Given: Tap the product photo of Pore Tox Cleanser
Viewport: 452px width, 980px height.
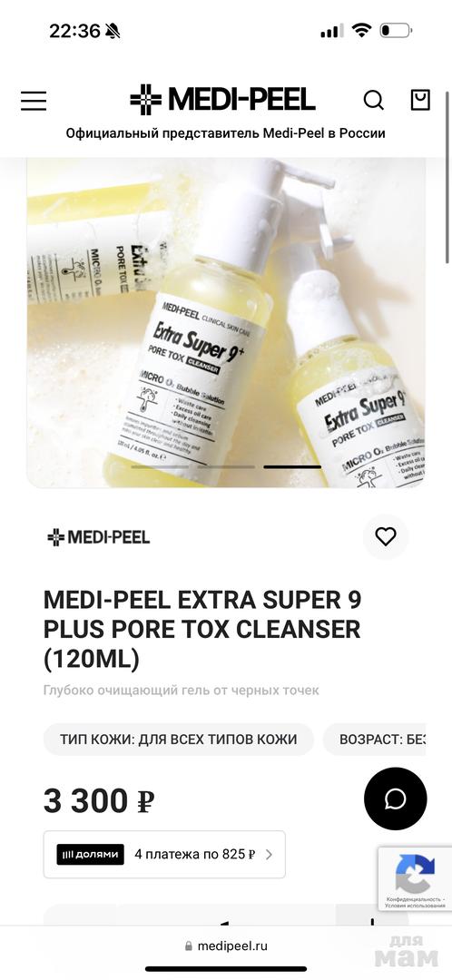Looking at the screenshot, I should point(226,322).
